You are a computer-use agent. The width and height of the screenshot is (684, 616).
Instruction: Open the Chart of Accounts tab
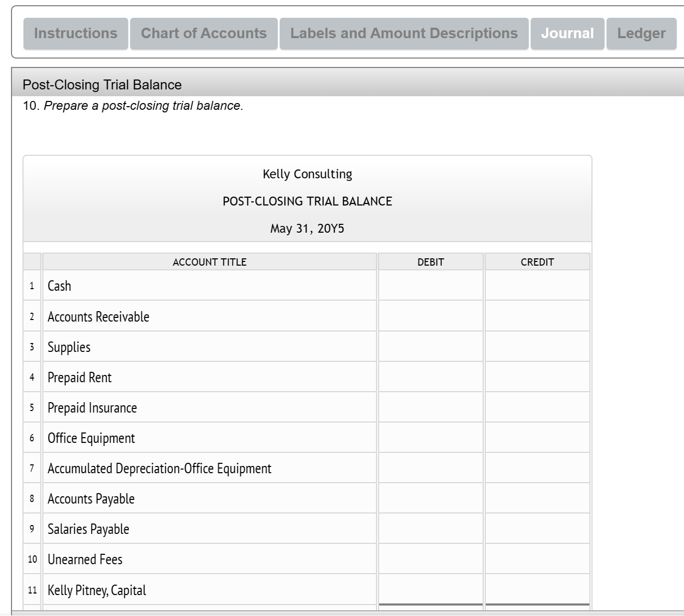(204, 33)
